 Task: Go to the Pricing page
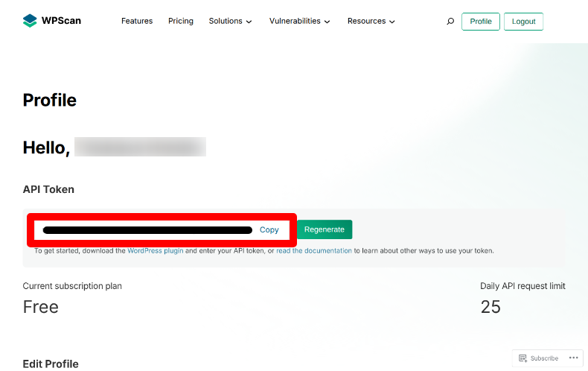tap(181, 21)
